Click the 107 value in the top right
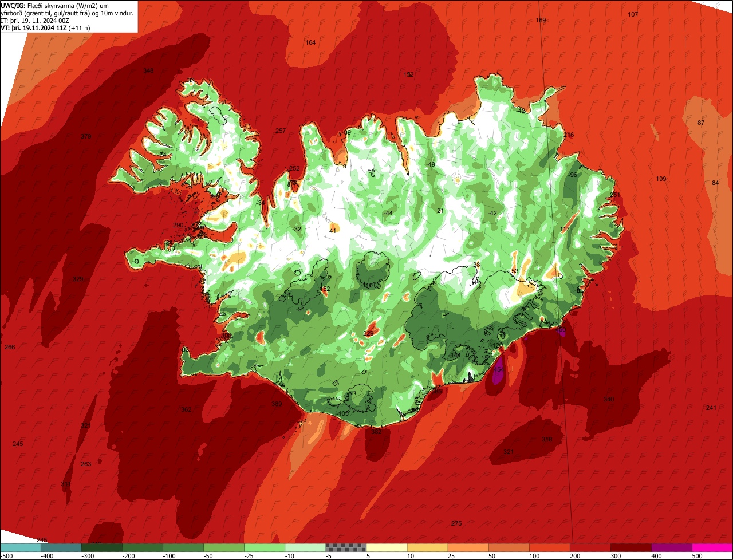 coord(633,14)
